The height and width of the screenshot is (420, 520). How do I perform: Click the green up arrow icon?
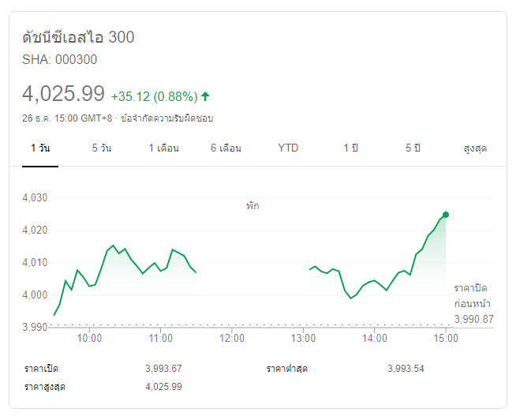tap(206, 96)
